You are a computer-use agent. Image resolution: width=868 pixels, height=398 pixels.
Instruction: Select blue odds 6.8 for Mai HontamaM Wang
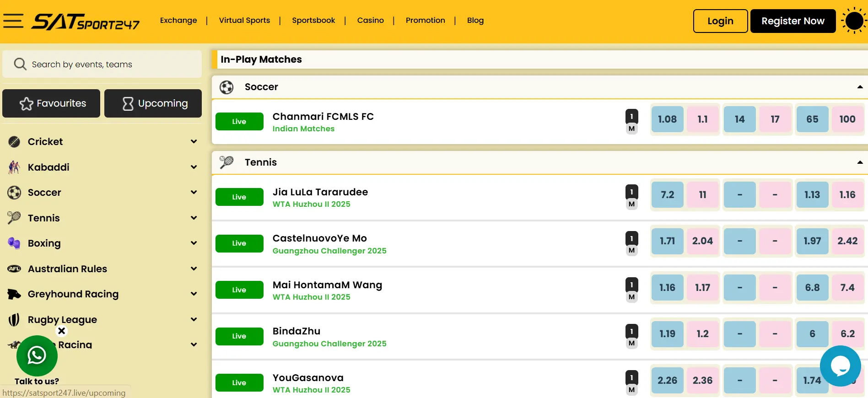tap(812, 288)
